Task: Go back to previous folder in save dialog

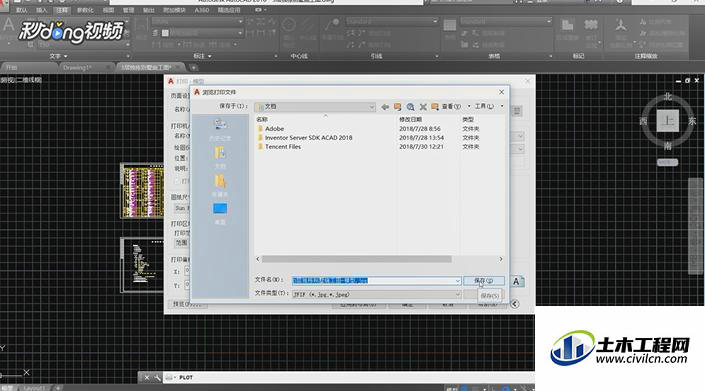Action: pos(385,107)
